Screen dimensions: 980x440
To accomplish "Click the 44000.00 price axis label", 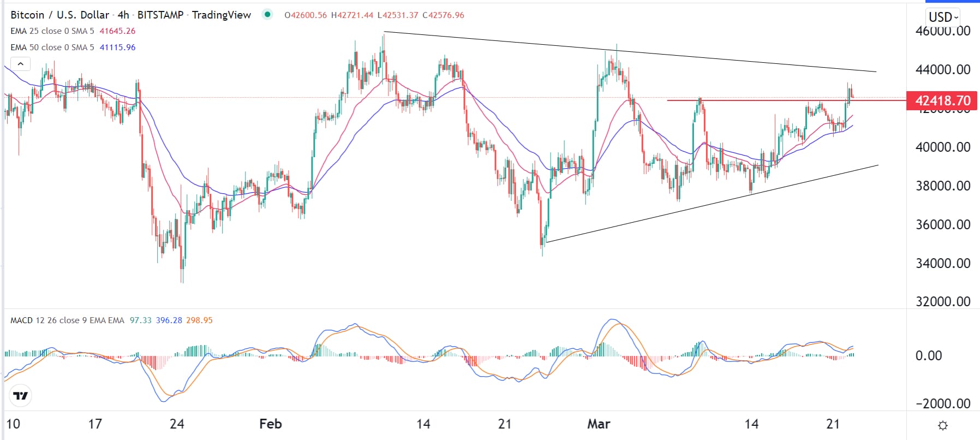I will pos(943,69).
